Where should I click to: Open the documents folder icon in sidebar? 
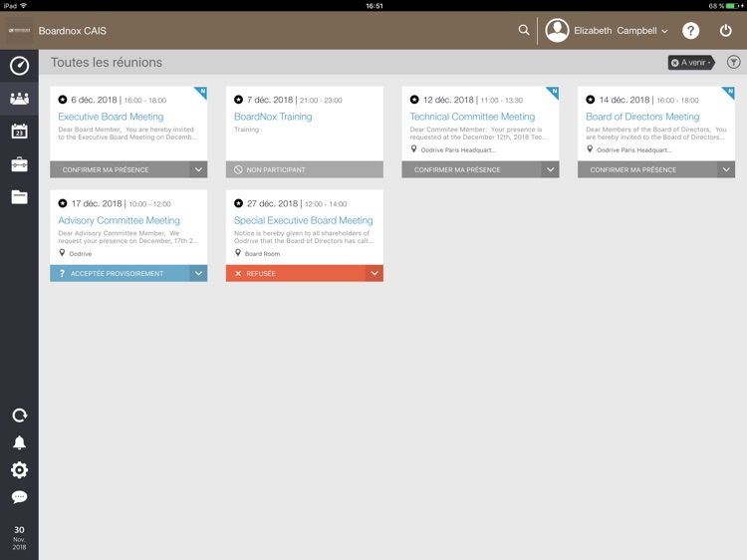click(19, 197)
